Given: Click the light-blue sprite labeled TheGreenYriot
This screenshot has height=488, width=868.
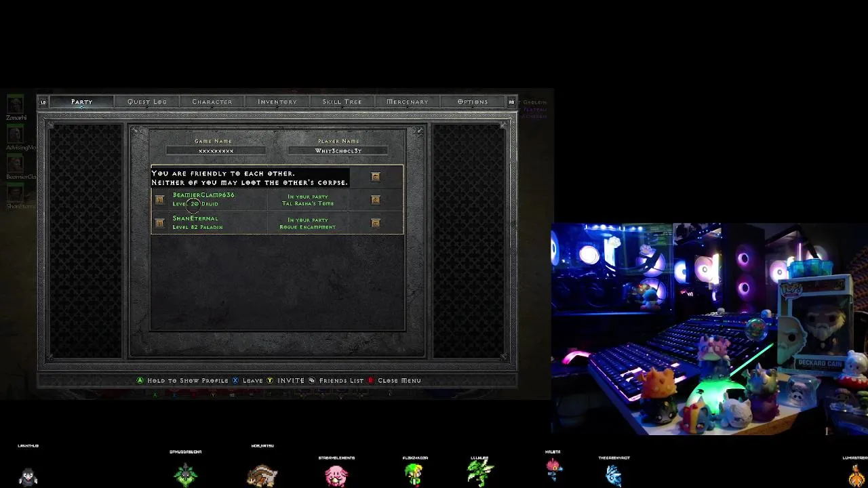Looking at the screenshot, I should click(614, 475).
